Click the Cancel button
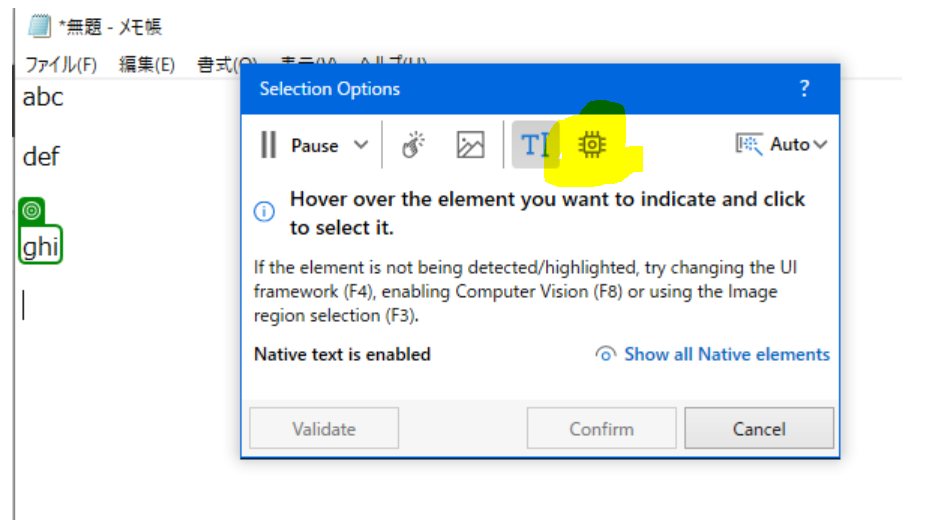The image size is (931, 520). pyautogui.click(x=758, y=429)
